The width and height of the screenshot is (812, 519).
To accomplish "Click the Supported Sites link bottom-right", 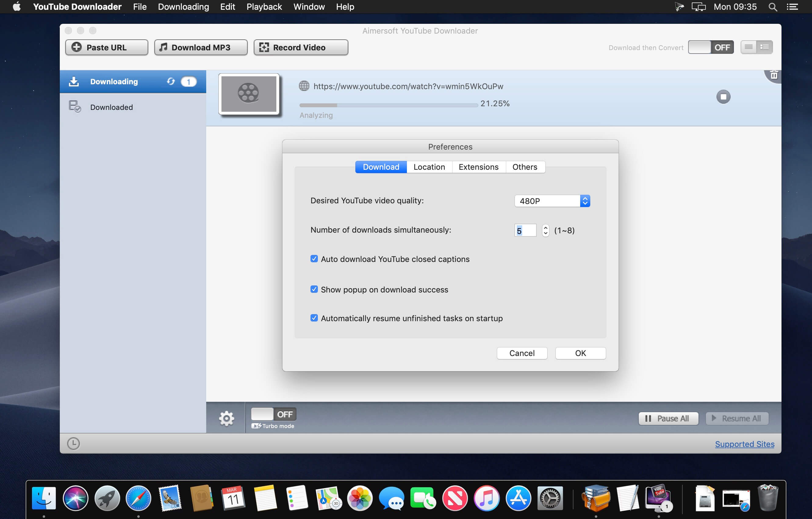I will click(x=745, y=444).
